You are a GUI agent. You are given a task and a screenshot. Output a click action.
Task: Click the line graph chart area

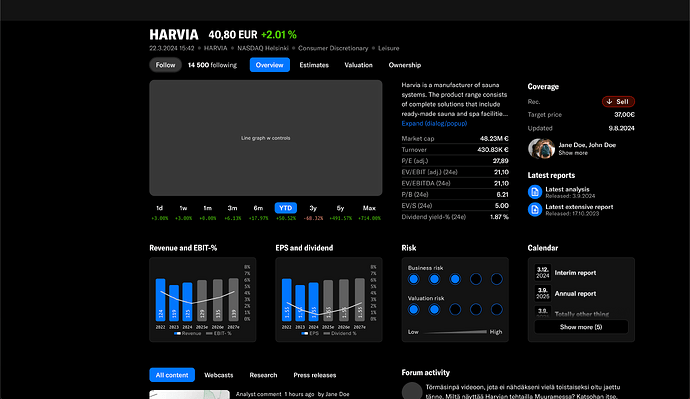coord(266,138)
